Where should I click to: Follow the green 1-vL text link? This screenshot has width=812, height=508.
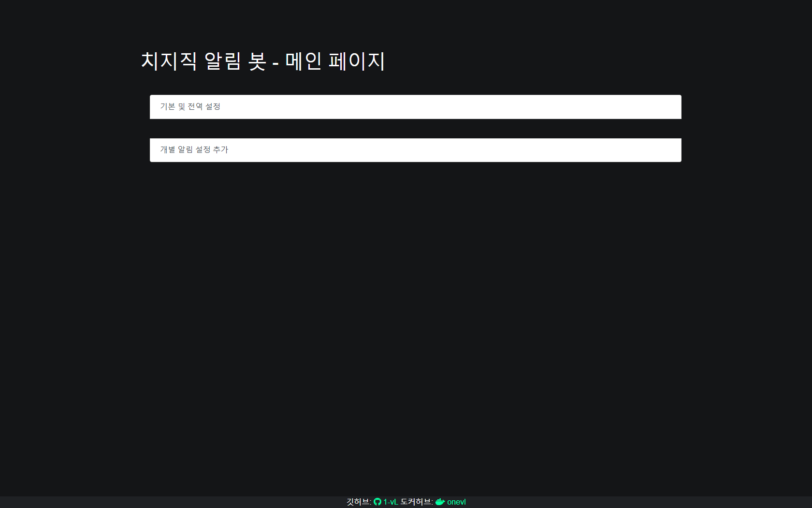click(391, 502)
